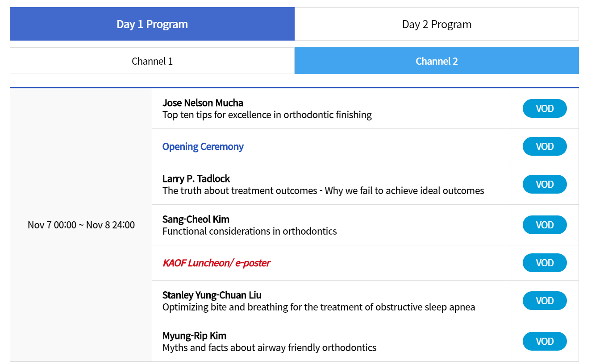Click VOD for Sang-Cheol Kim's session
This screenshot has width=608, height=364.
click(545, 225)
